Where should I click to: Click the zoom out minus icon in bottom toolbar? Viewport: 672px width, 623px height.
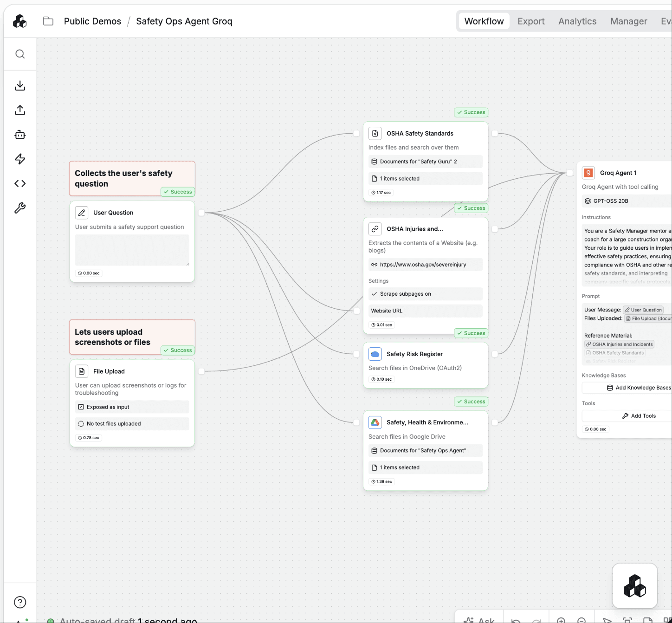click(582, 620)
